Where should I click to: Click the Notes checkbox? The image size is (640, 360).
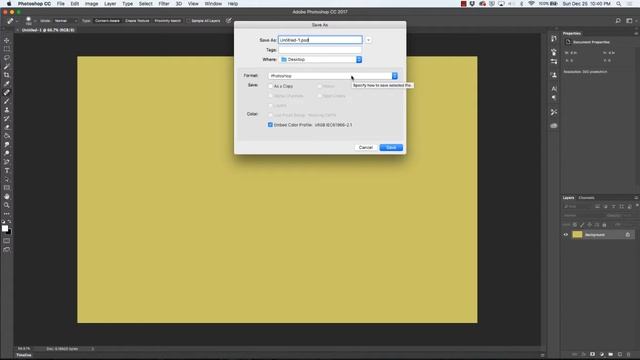tap(320, 86)
